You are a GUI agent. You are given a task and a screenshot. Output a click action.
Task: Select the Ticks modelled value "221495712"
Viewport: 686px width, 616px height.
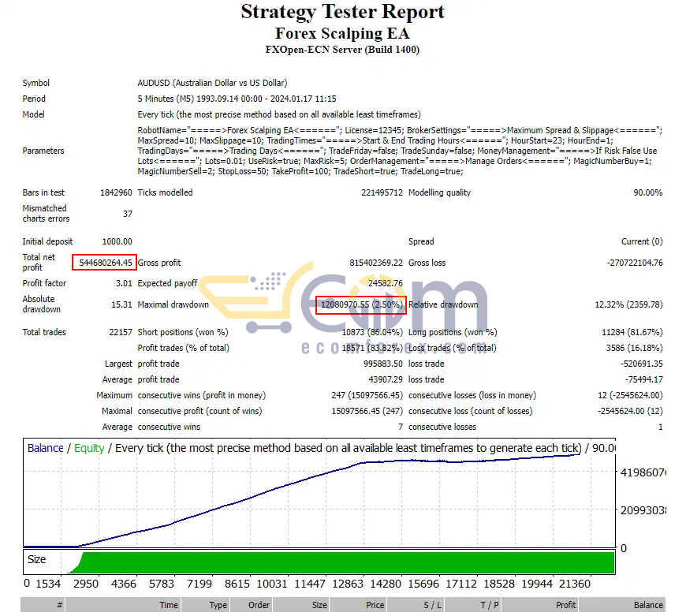point(382,192)
